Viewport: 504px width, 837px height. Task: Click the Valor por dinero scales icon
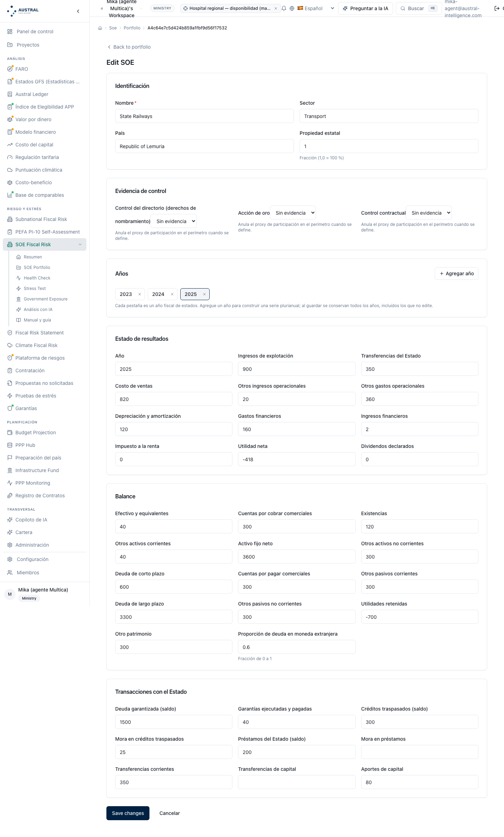tap(10, 119)
